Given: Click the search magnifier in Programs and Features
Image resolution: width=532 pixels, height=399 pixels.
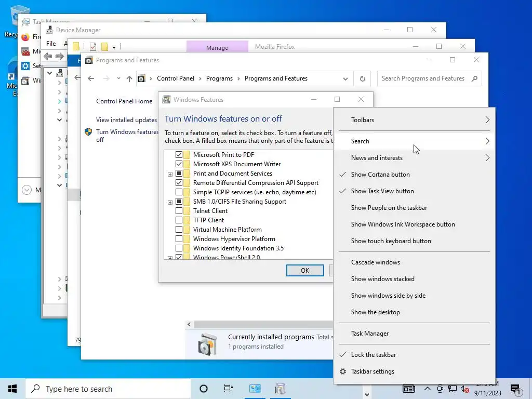Looking at the screenshot, I should (475, 78).
